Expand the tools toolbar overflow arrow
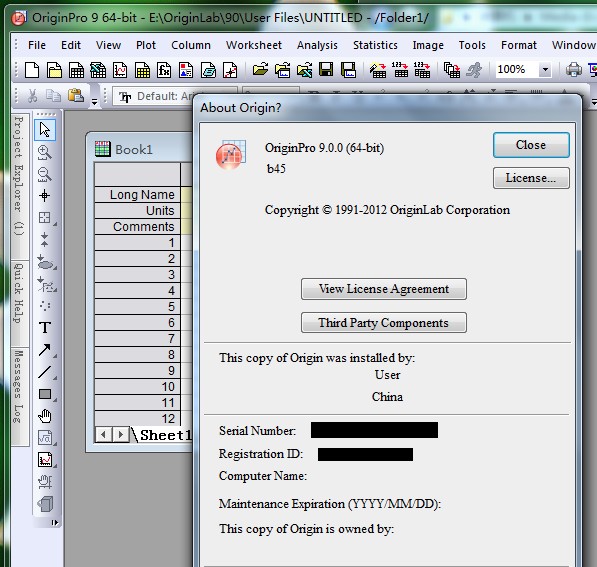This screenshot has height=567, width=597. (x=54, y=522)
